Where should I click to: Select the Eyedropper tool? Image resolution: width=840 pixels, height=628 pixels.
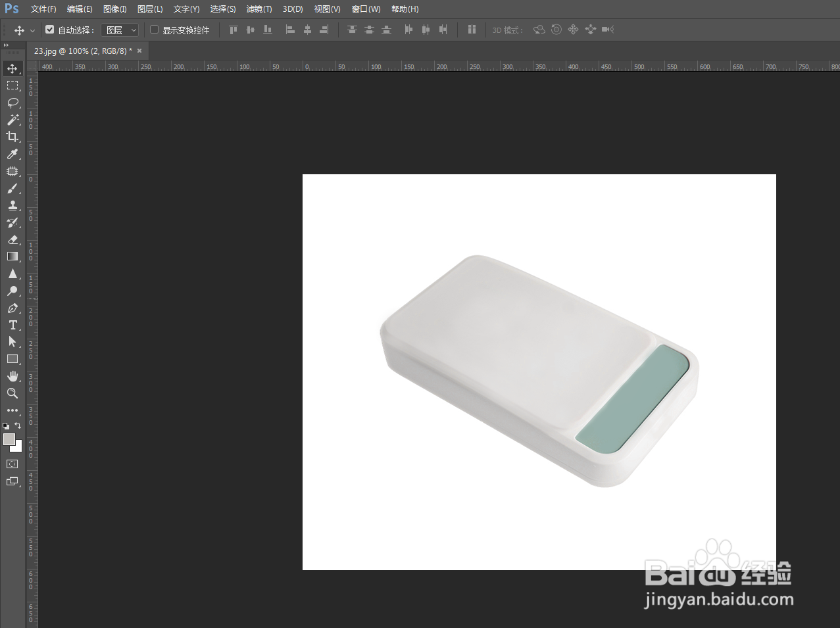(x=12, y=154)
